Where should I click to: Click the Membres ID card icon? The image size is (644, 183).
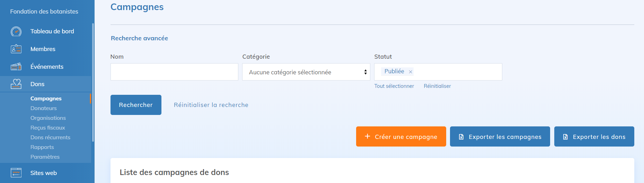tap(16, 49)
